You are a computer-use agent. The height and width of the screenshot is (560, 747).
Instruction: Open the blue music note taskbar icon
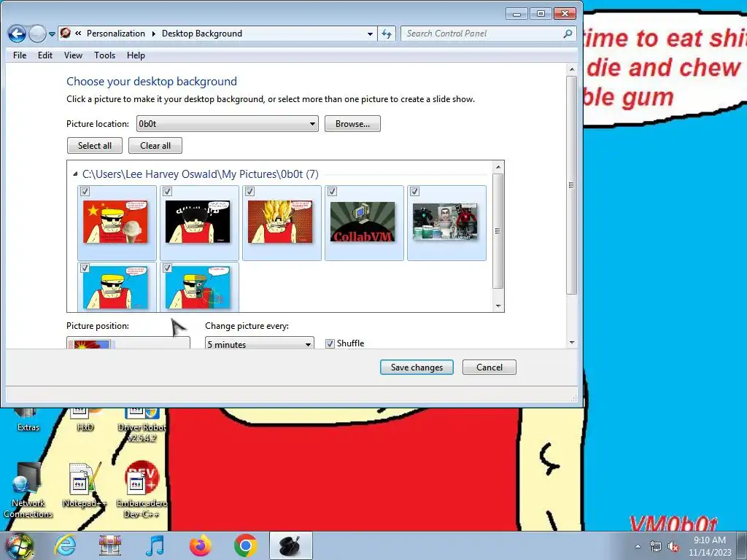coord(155,545)
